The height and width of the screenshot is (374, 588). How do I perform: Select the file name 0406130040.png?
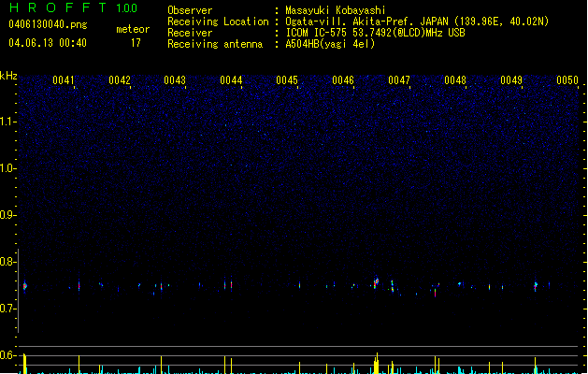coord(48,24)
